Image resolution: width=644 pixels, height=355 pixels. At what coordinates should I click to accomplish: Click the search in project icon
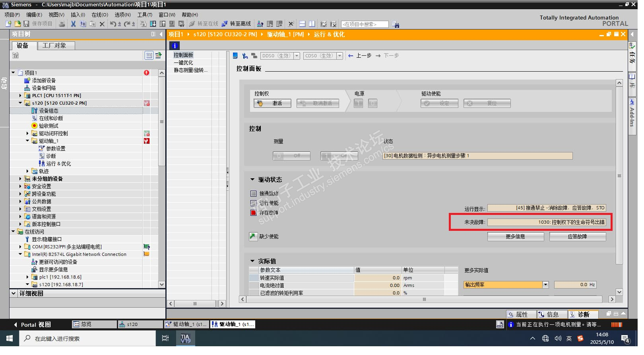(x=396, y=24)
